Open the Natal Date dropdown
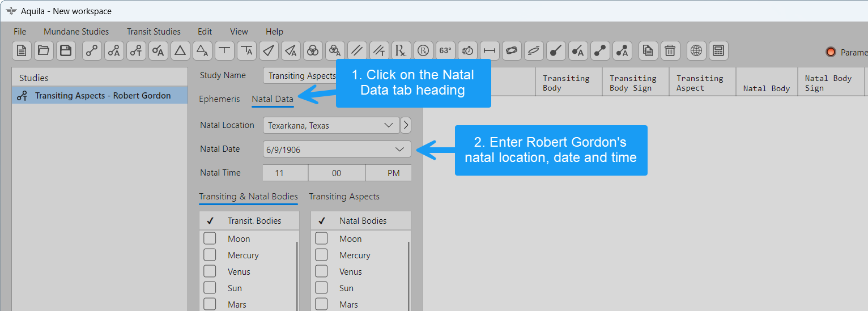The image size is (868, 311). pos(337,150)
